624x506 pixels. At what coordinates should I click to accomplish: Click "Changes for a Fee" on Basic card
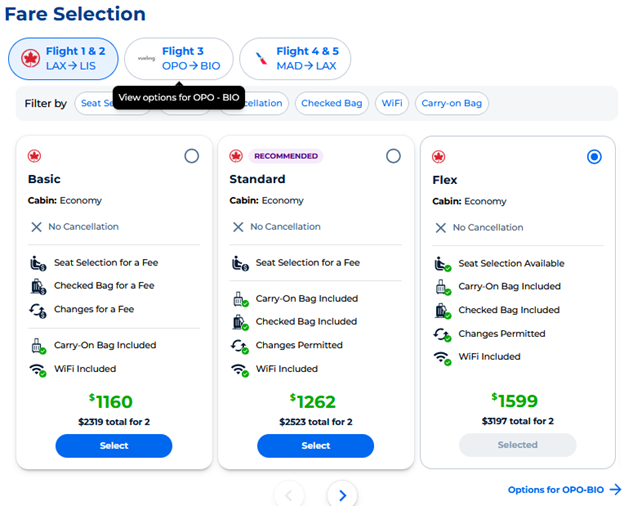tap(94, 309)
